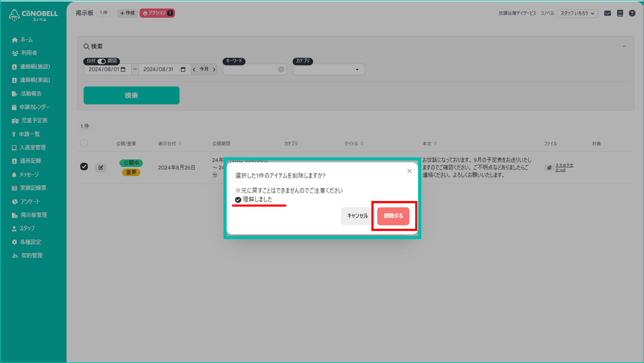Screen dimensions: 644x363
Task: Open the スタッフ いちろう user dropdown
Action: pos(577,13)
